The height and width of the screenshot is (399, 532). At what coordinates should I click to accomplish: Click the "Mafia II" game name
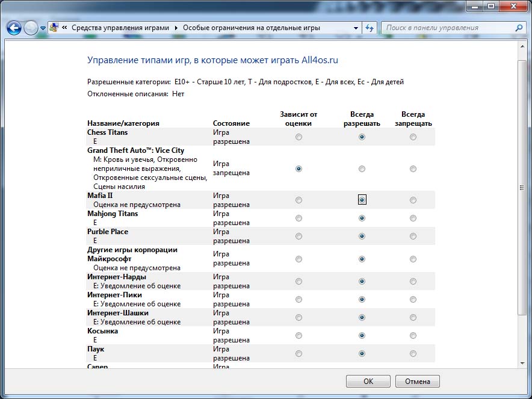point(100,196)
